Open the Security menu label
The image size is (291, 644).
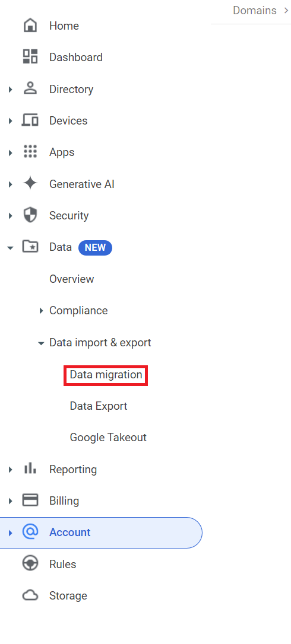[x=69, y=216]
